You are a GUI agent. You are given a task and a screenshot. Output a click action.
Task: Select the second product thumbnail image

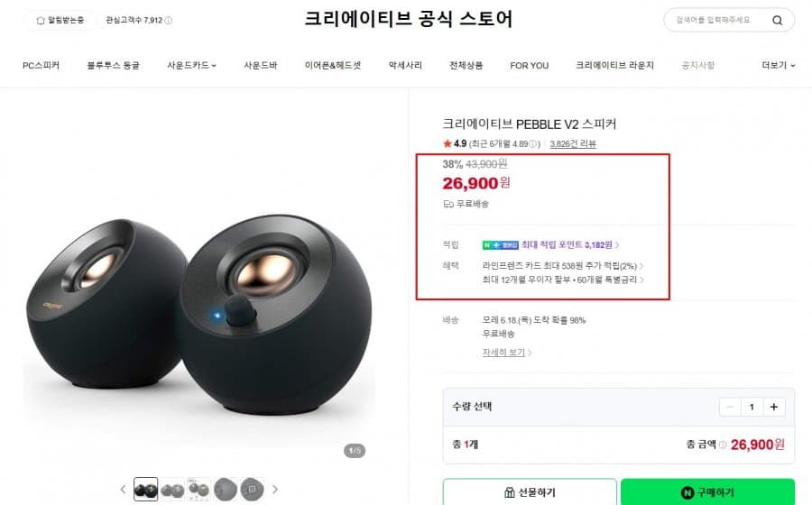tap(172, 490)
